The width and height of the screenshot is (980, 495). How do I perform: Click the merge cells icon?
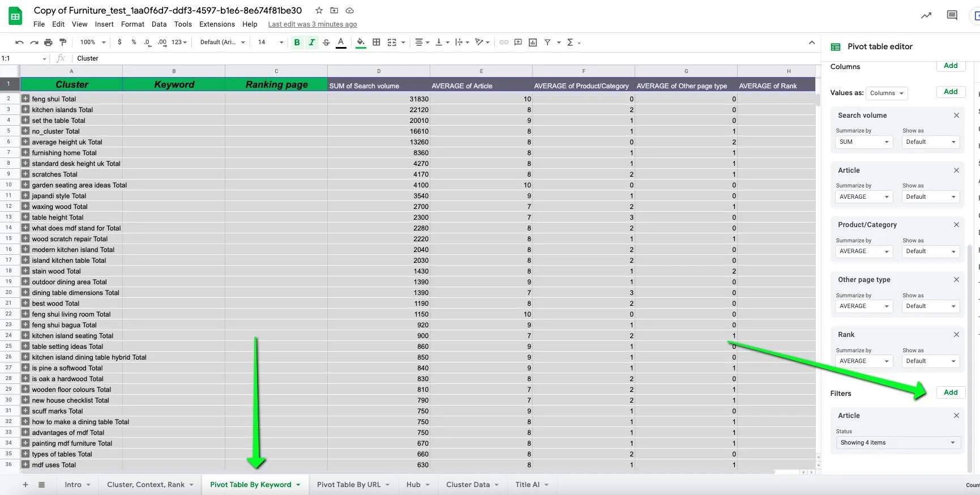pyautogui.click(x=392, y=42)
